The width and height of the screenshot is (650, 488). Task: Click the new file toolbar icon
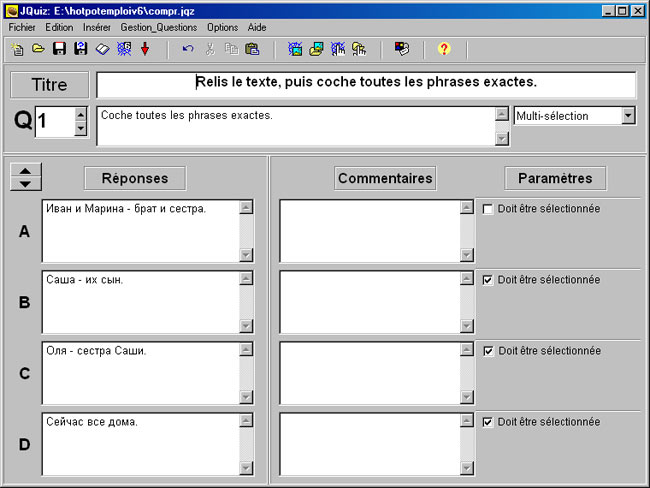point(17,48)
